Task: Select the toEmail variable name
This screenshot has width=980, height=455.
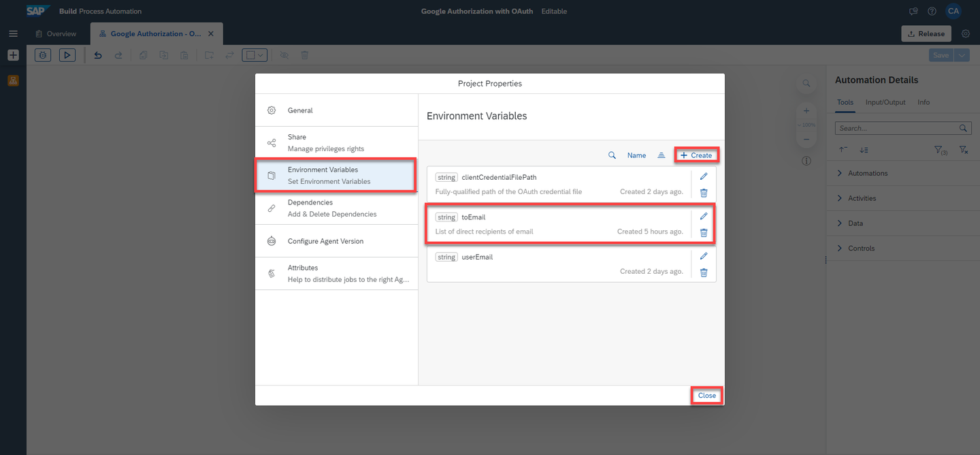Action: (473, 217)
